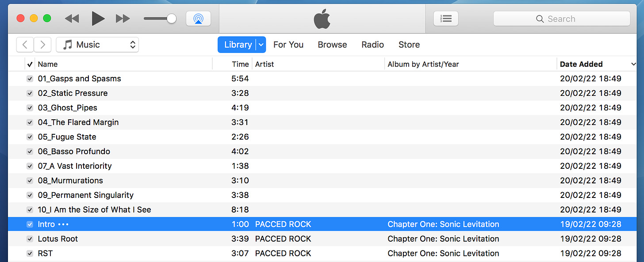Uncheck the 02_Static Pressure checkbox
Screen dimensions: 644x262
pos(30,93)
